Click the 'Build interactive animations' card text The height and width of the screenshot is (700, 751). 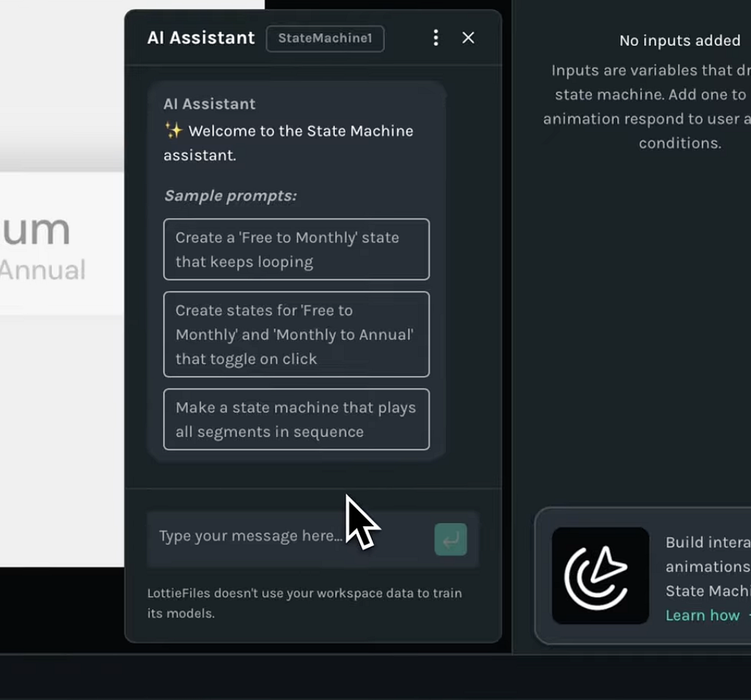tap(707, 567)
